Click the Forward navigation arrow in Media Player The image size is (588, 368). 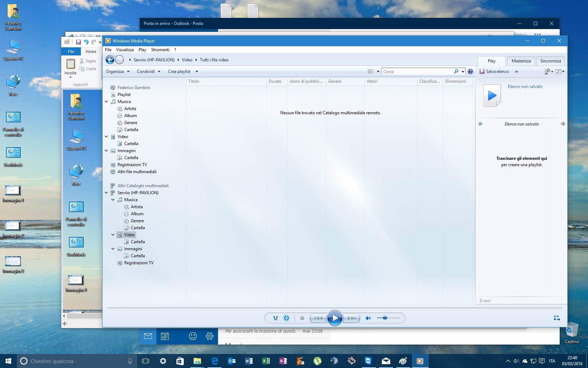[x=119, y=60]
